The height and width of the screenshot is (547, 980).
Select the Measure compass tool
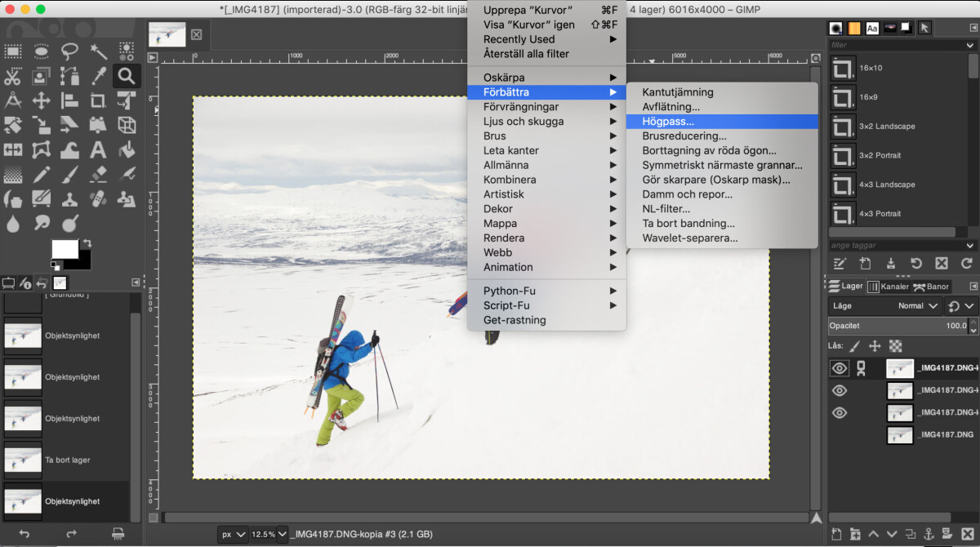(x=13, y=101)
